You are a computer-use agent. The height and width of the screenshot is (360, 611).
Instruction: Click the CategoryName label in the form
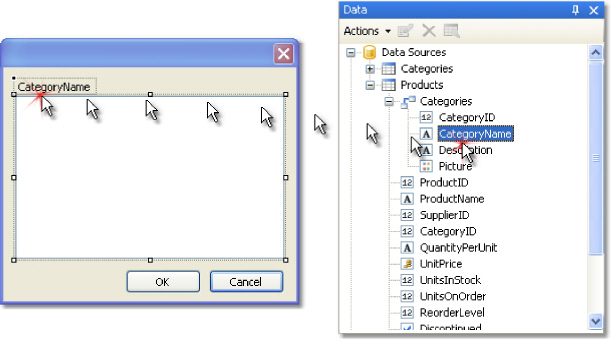pyautogui.click(x=54, y=87)
